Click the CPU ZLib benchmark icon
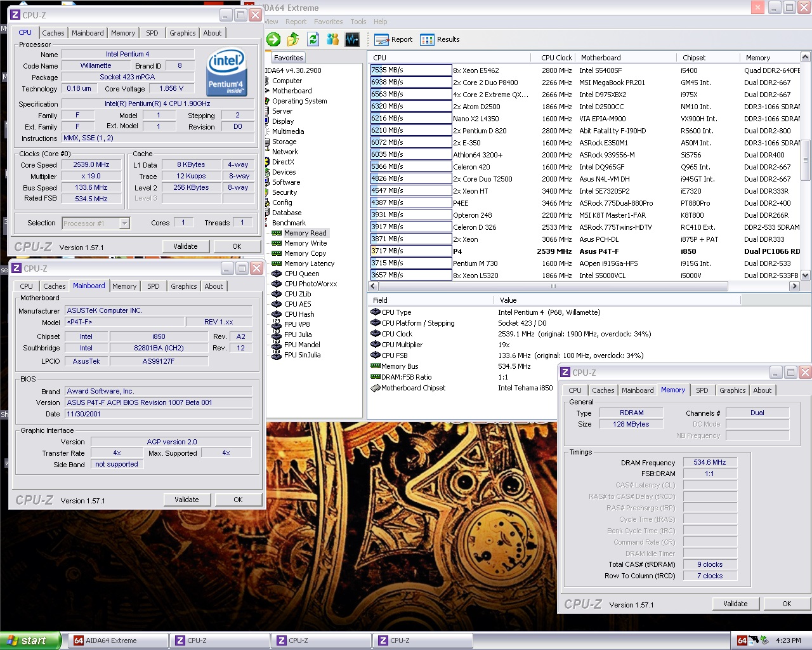 (x=277, y=294)
